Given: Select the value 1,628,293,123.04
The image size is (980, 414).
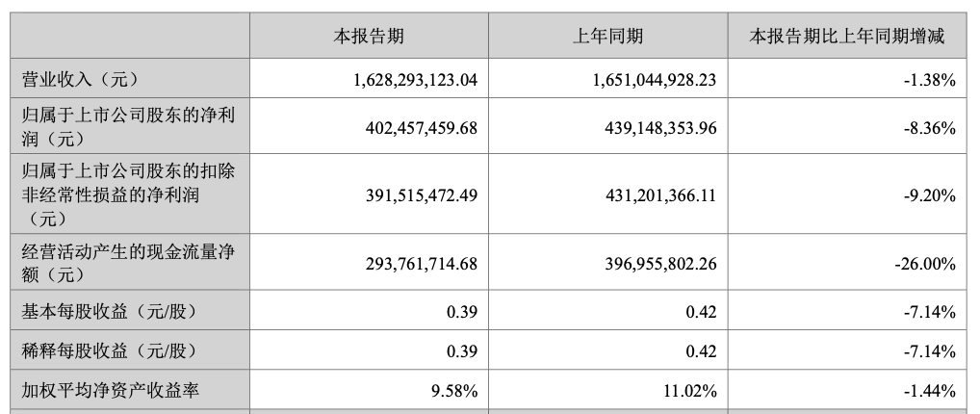Looking at the screenshot, I should click(416, 80).
